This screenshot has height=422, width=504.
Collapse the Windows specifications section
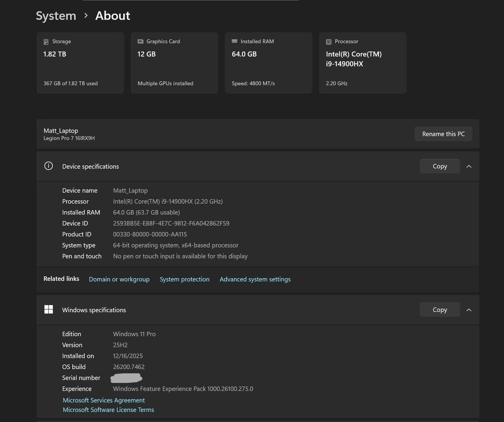[469, 310]
